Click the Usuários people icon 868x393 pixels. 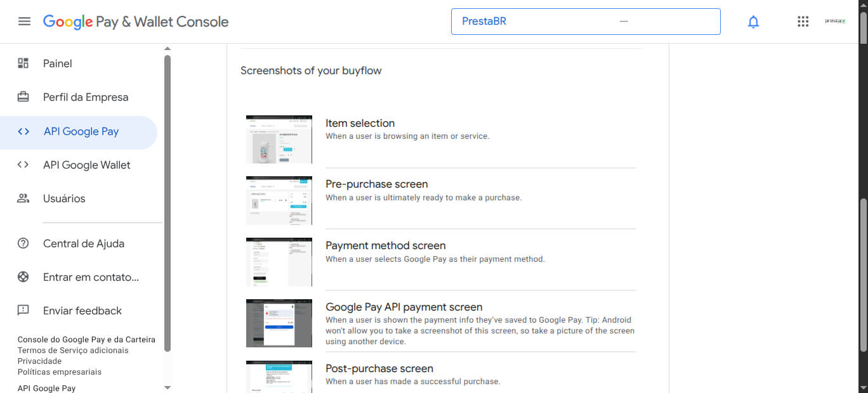click(x=23, y=198)
